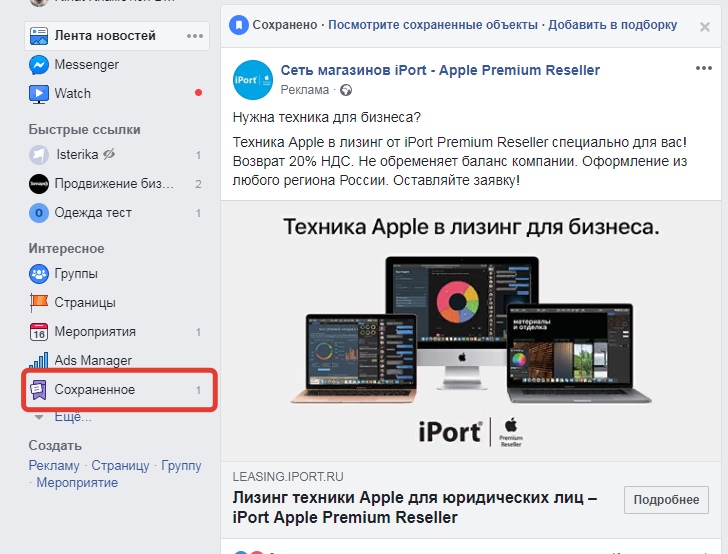The width and height of the screenshot is (728, 554).
Task: Click the iPort profile avatar on the ad
Action: 253,80
